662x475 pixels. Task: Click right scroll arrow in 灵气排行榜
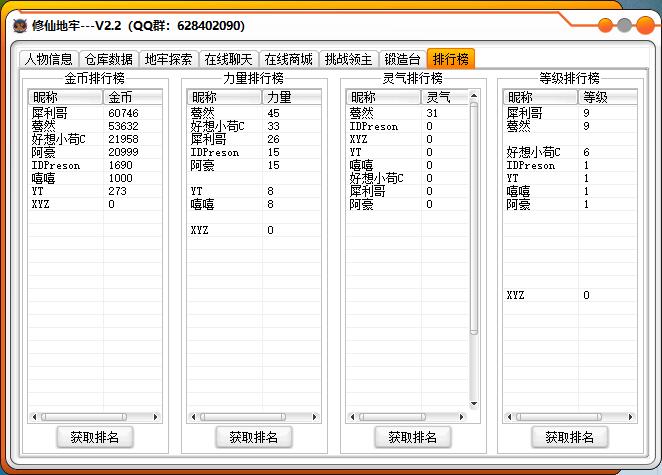point(461,417)
